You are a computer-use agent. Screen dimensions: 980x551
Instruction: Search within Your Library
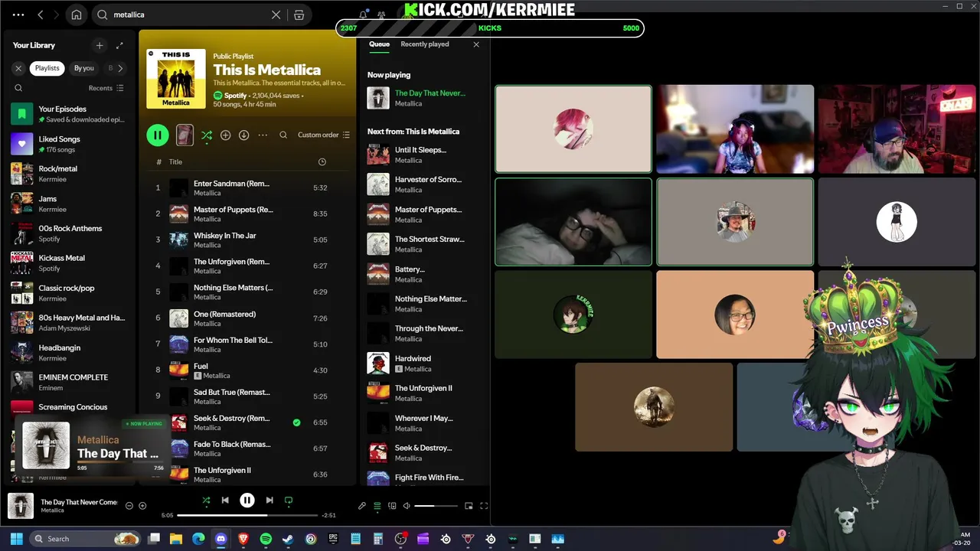18,88
